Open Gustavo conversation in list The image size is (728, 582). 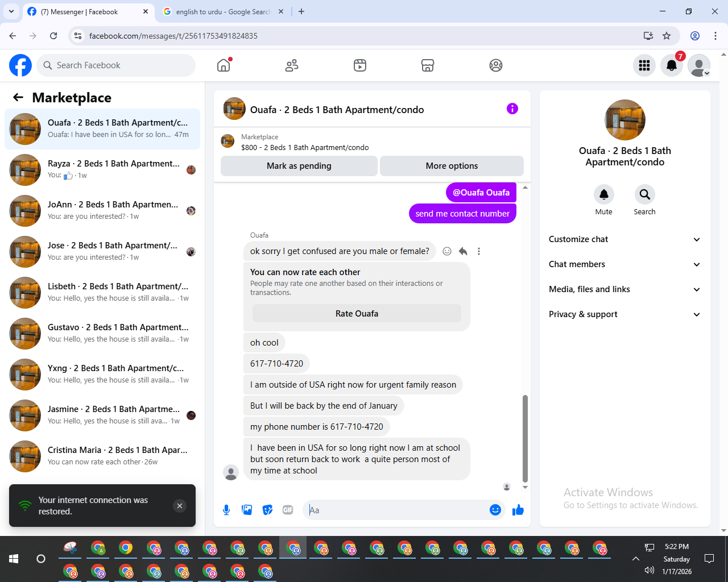(x=102, y=334)
